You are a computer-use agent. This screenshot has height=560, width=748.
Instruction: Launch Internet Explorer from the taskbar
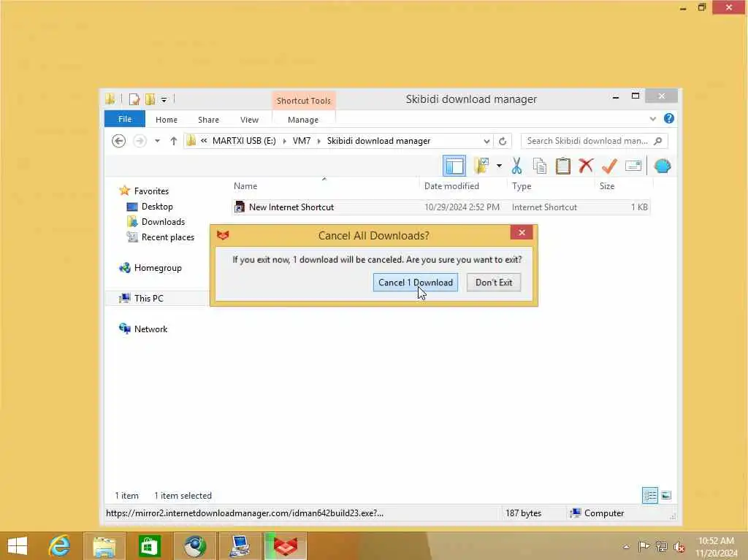coord(60,546)
